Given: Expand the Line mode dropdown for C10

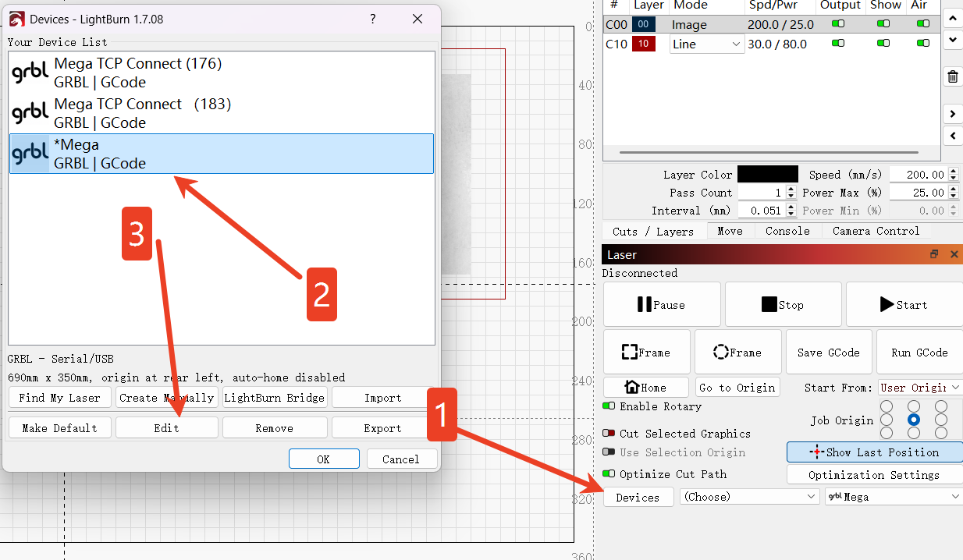Looking at the screenshot, I should click(706, 44).
